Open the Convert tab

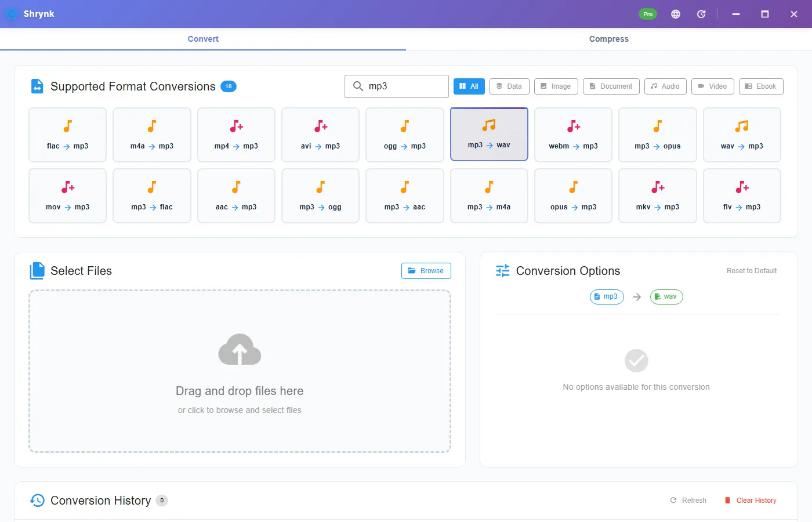203,39
